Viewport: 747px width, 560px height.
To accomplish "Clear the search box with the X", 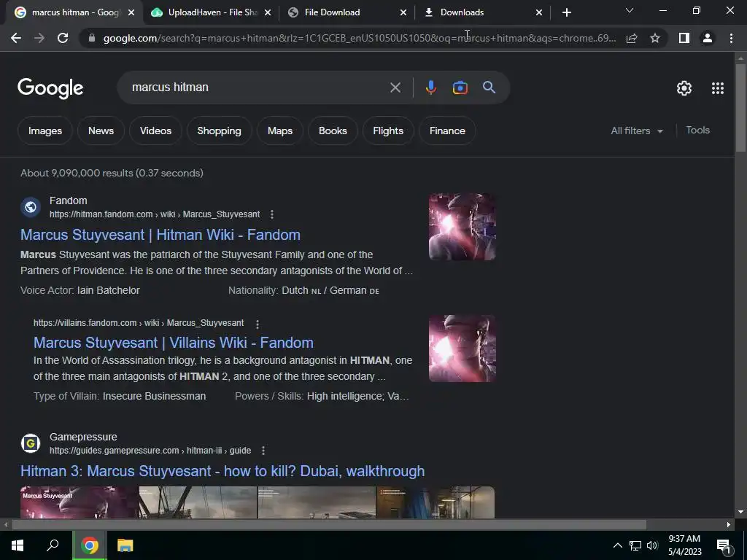I will click(x=395, y=87).
